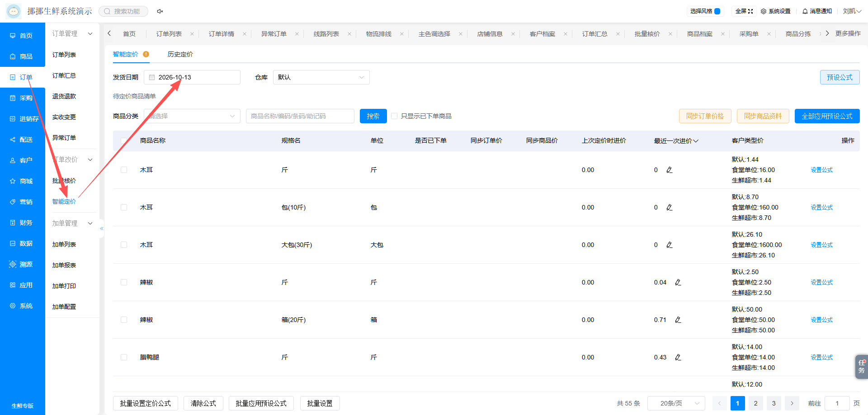
Task: Open 配送 section in left sidebar
Action: click(23, 140)
